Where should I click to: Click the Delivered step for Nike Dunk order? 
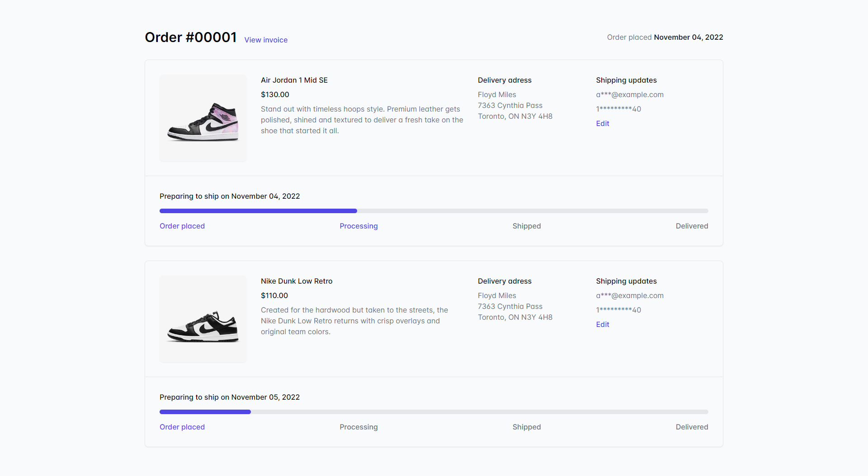pos(692,427)
